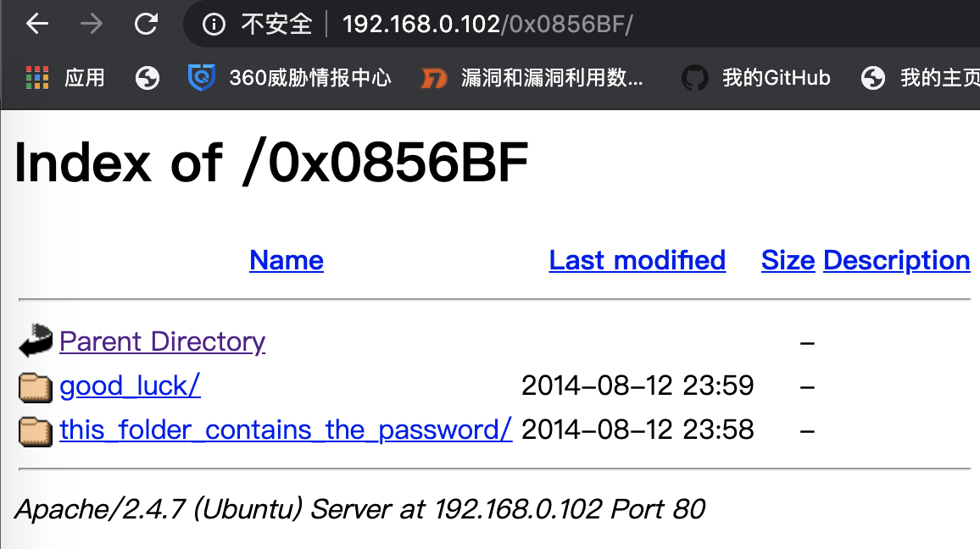Open this_folder_contains_the_password/ directory link
The image size is (980, 549).
(x=286, y=430)
